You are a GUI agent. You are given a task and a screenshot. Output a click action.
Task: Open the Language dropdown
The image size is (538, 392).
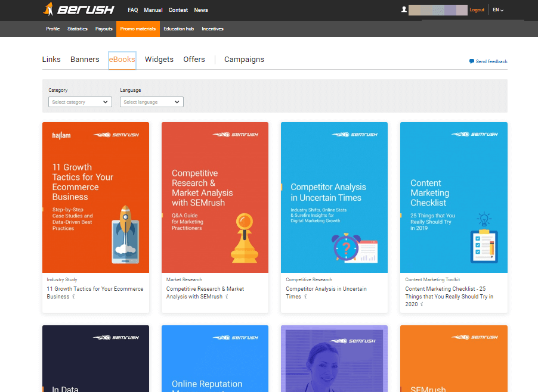click(151, 102)
